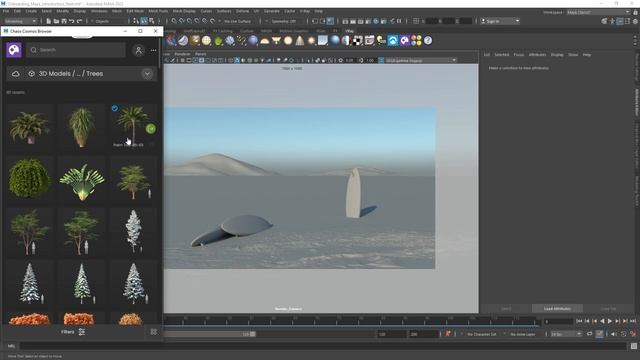
Task: Toggle the No Live Surface option
Action: point(238,21)
